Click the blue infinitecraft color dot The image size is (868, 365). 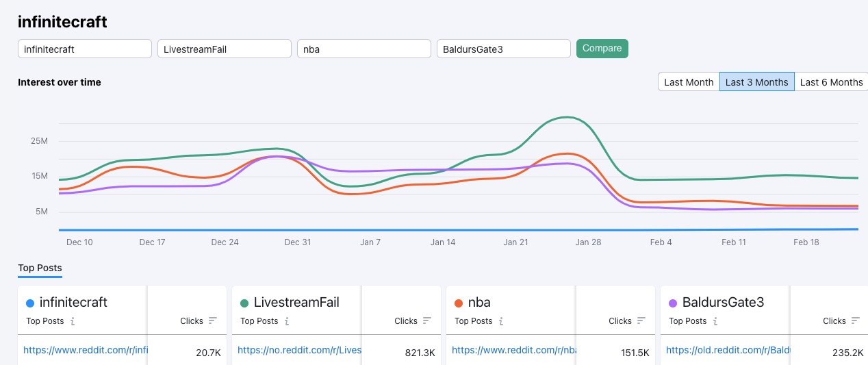[29, 303]
